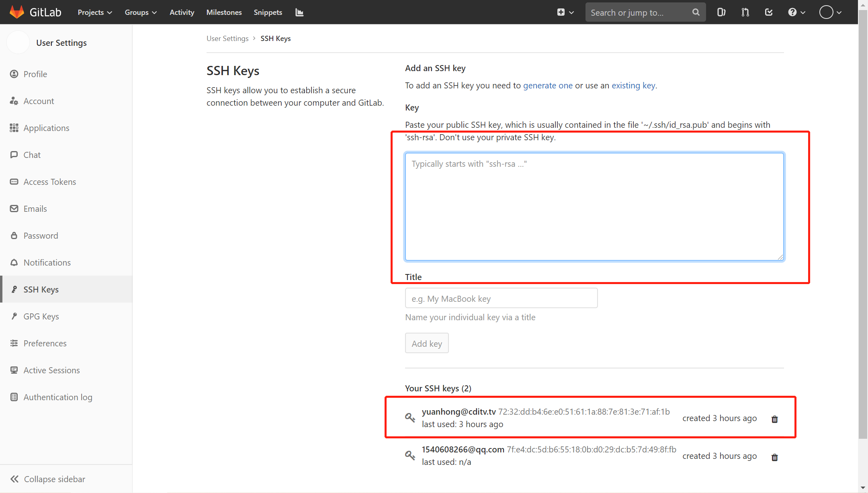Open Access Tokens settings
Viewport: 868px width, 493px height.
pyautogui.click(x=49, y=182)
